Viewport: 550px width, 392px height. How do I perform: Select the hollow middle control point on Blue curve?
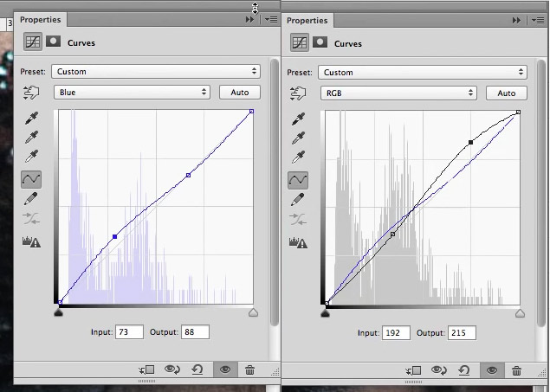[x=188, y=175]
